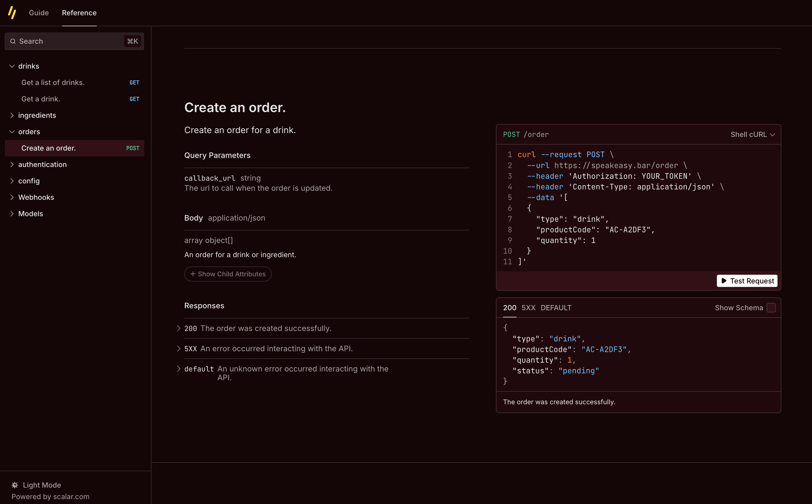The image size is (812, 504).
Task: Click the POST /order path label
Action: [526, 135]
